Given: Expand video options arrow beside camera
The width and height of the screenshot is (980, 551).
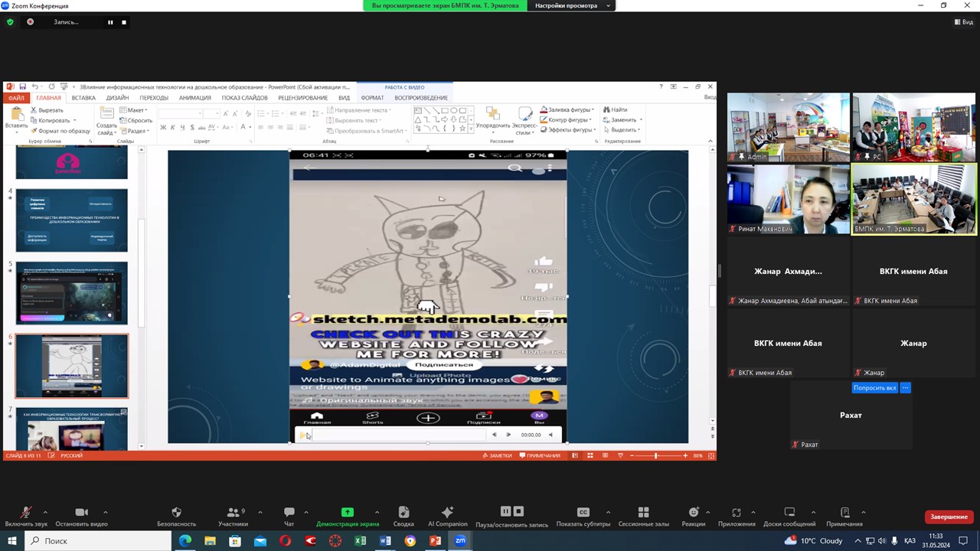Looking at the screenshot, I should point(105,512).
